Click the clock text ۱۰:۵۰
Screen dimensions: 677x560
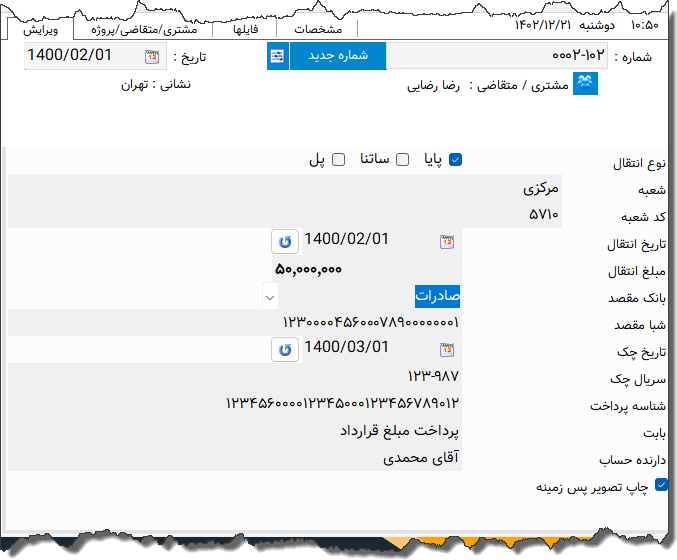(645, 25)
